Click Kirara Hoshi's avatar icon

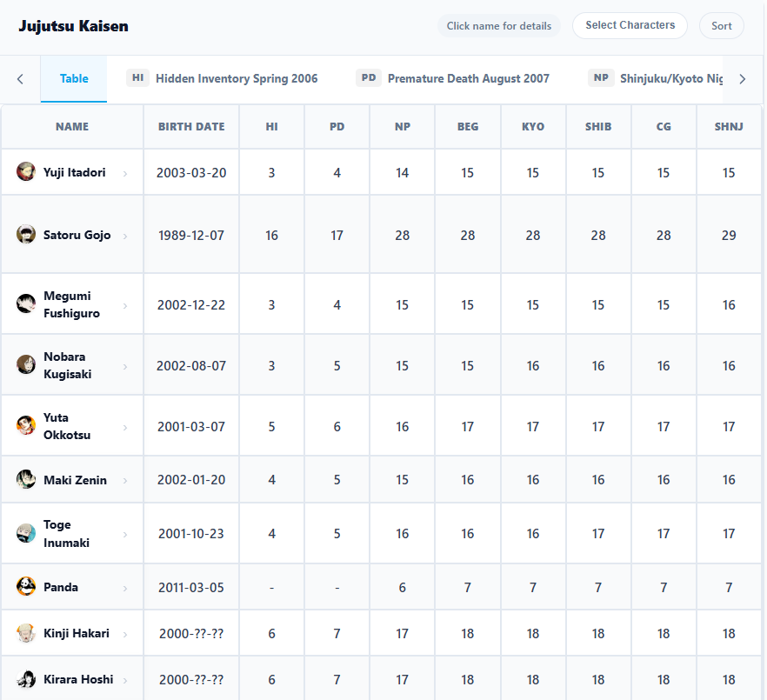(26, 679)
